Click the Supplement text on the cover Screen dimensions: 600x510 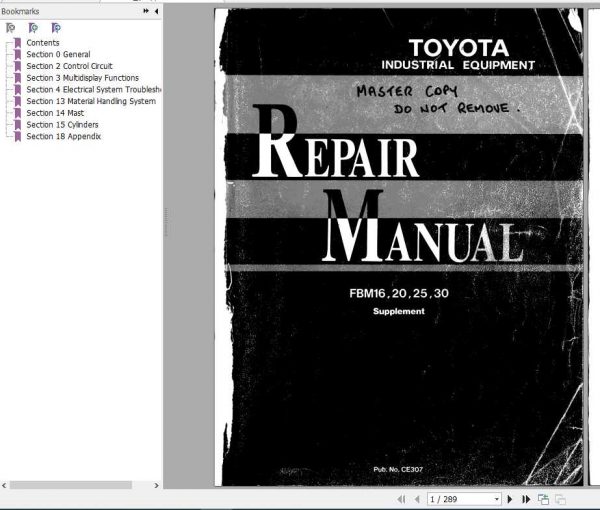[399, 311]
